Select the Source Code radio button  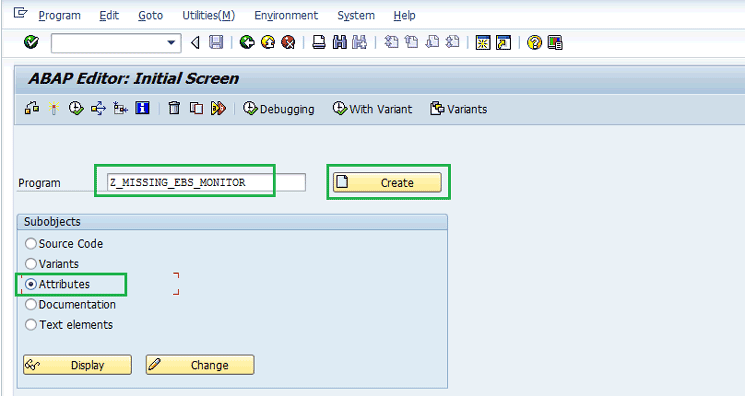click(x=31, y=244)
